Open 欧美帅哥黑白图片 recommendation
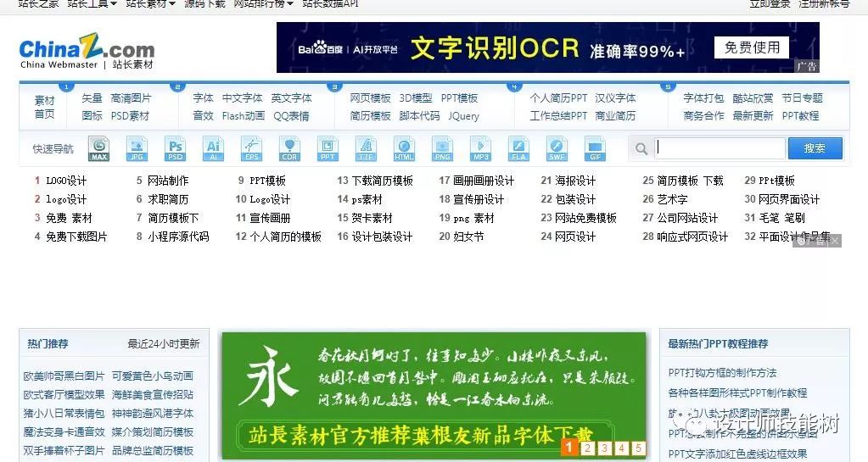The image size is (868, 462). [64, 376]
